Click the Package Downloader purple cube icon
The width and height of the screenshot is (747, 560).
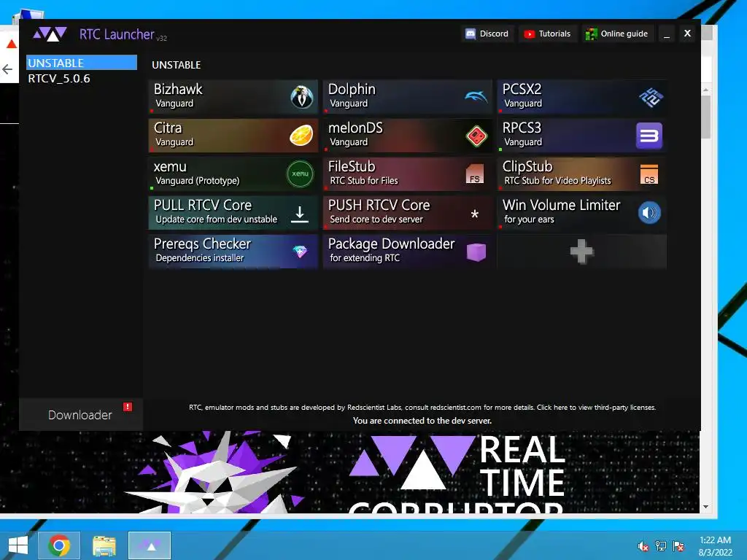point(476,252)
